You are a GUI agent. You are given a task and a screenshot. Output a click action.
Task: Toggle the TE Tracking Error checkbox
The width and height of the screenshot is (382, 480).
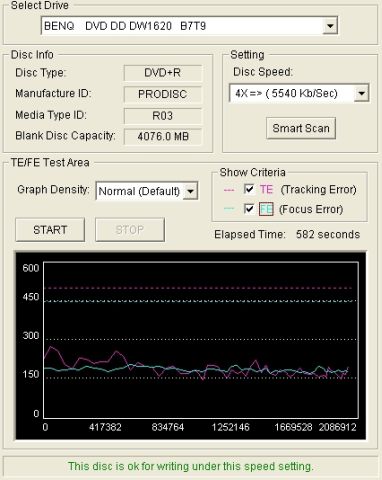click(249, 189)
